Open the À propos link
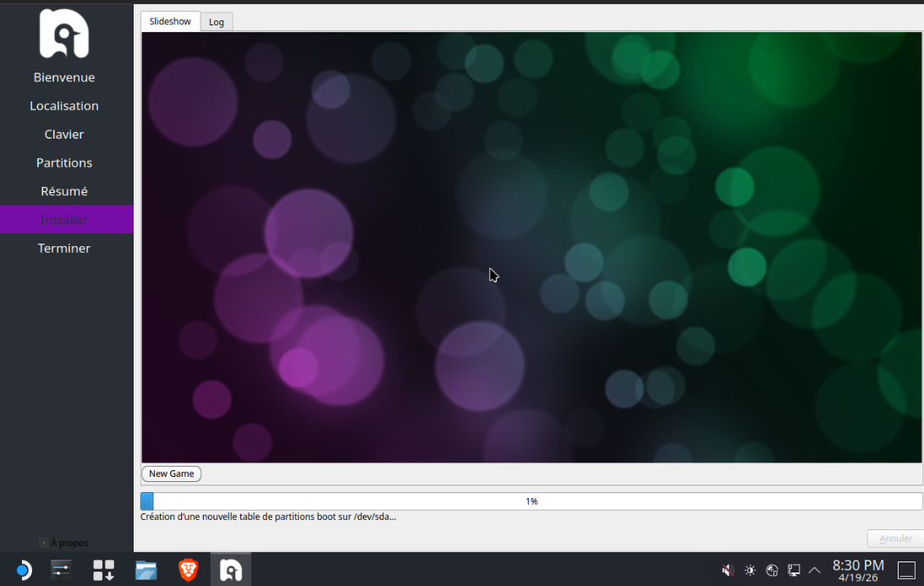Viewport: 924px width, 586px height. tap(64, 543)
